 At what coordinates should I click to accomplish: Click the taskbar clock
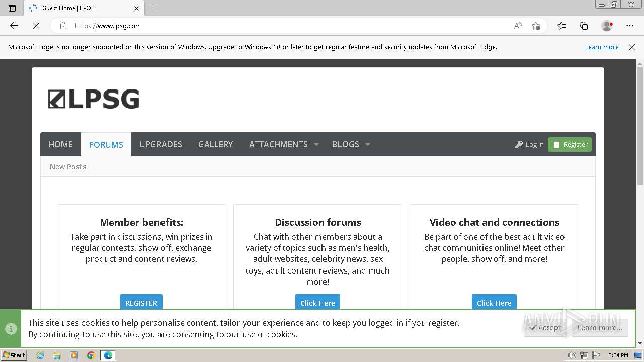(x=618, y=355)
